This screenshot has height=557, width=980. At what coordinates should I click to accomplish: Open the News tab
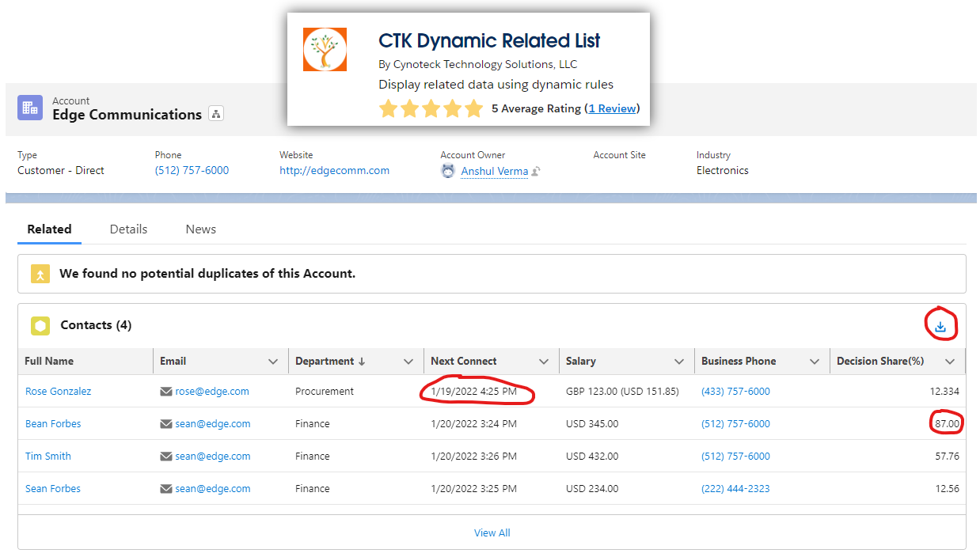point(201,229)
